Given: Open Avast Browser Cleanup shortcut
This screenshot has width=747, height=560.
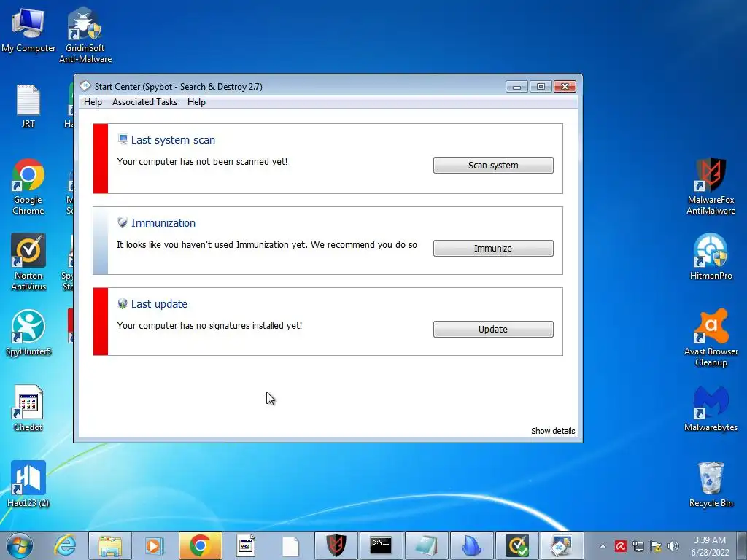Looking at the screenshot, I should click(x=711, y=338).
